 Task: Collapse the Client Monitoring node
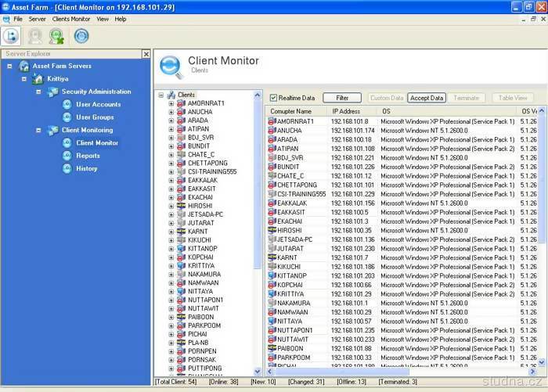click(38, 131)
